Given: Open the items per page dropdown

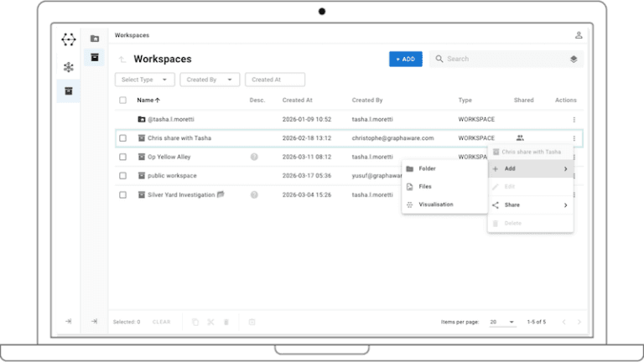Looking at the screenshot, I should click(503, 322).
